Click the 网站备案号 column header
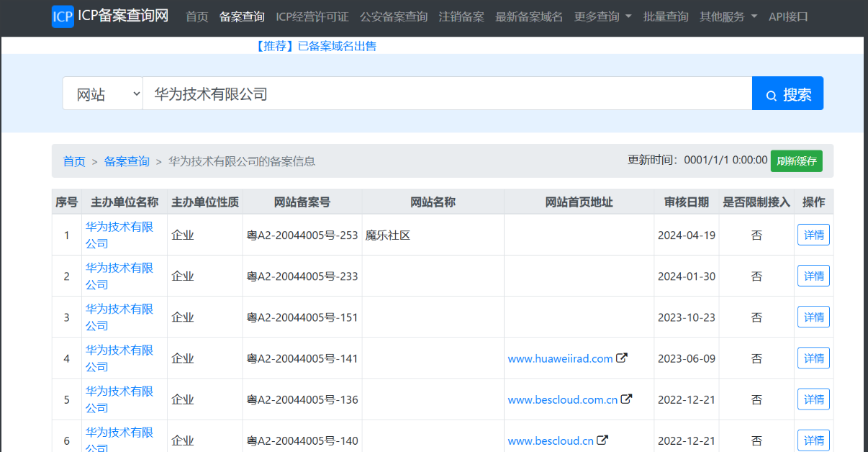 click(x=302, y=202)
